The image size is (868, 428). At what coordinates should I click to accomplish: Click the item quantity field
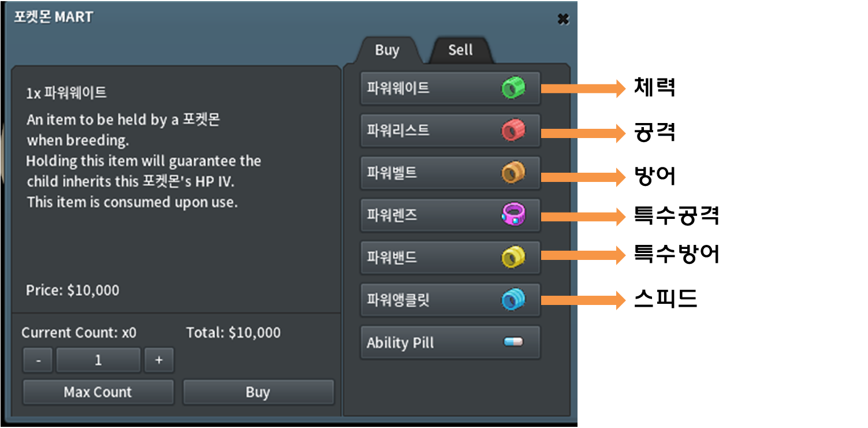point(98,360)
